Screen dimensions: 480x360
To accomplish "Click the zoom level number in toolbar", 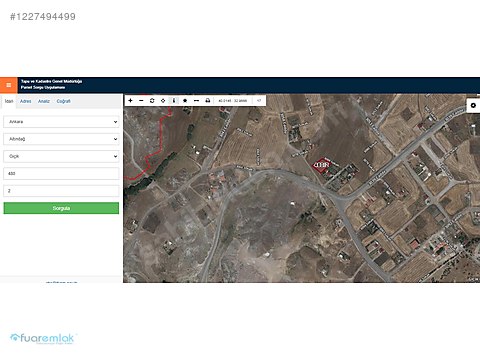I will coord(259,100).
